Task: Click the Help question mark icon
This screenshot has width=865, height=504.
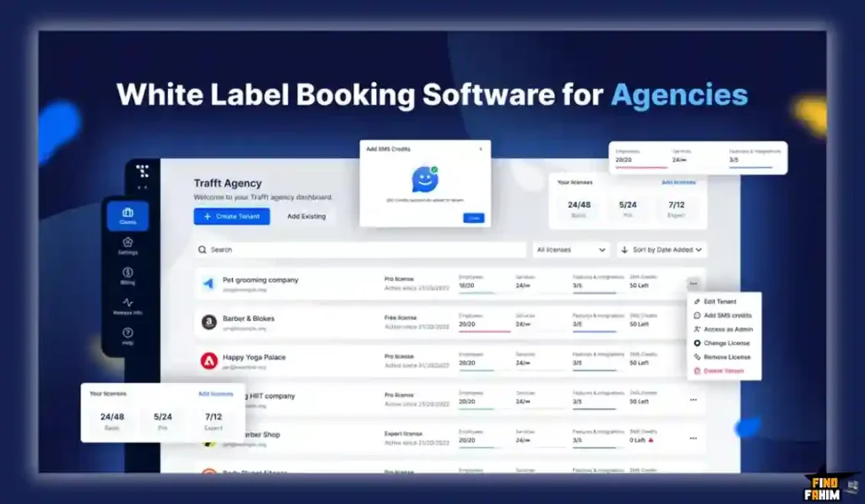Action: point(128,336)
